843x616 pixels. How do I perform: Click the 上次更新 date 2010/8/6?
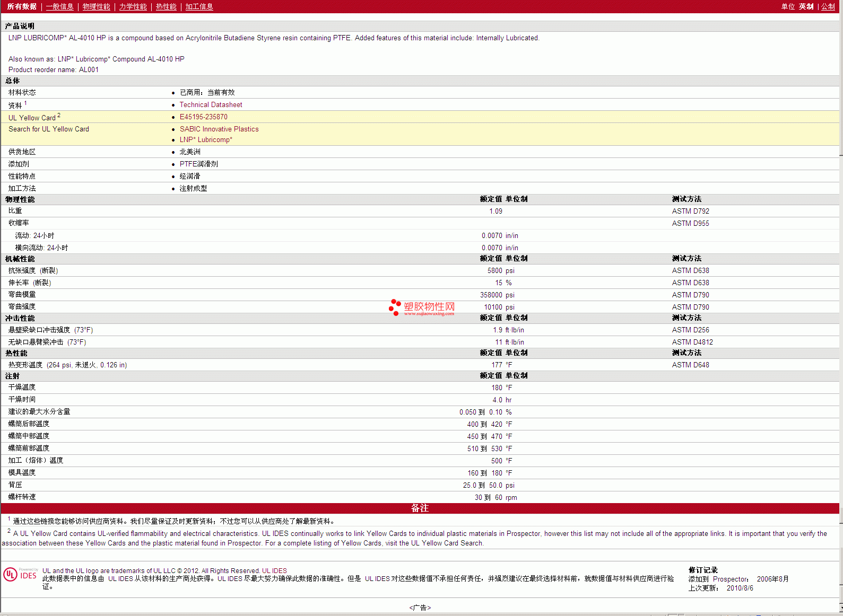click(x=740, y=588)
